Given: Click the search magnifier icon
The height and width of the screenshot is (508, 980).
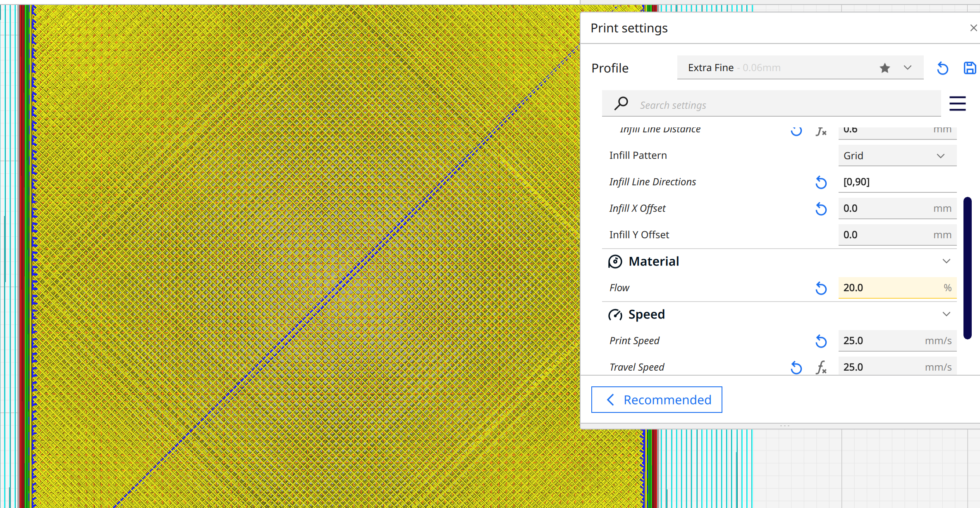Looking at the screenshot, I should pos(621,103).
